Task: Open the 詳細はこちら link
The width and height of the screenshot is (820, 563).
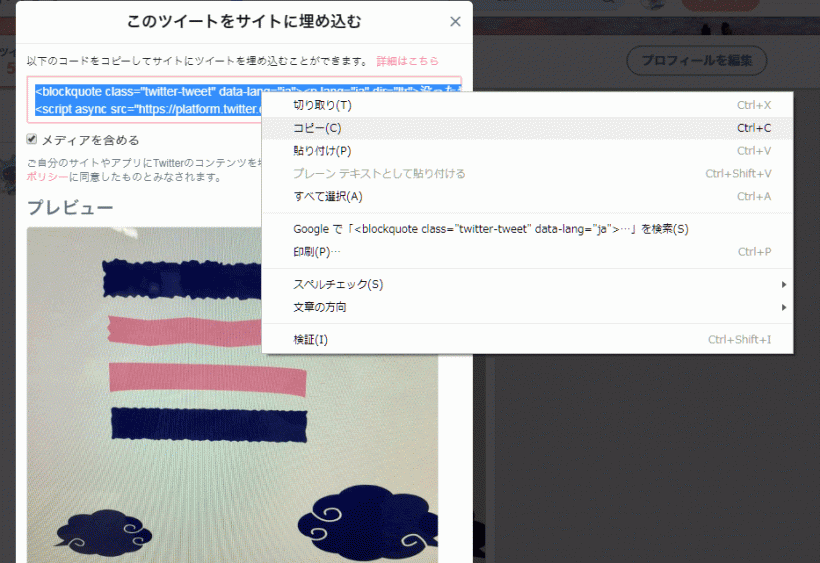Action: pyautogui.click(x=407, y=61)
